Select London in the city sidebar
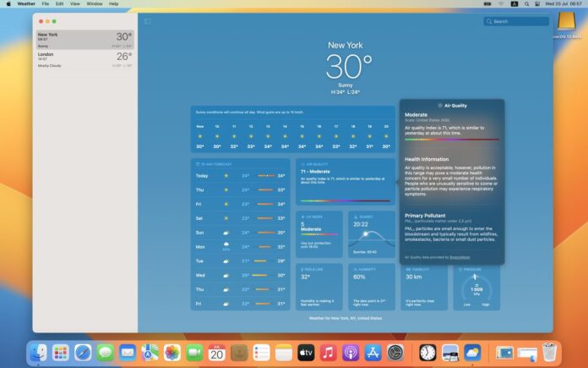 click(x=85, y=59)
